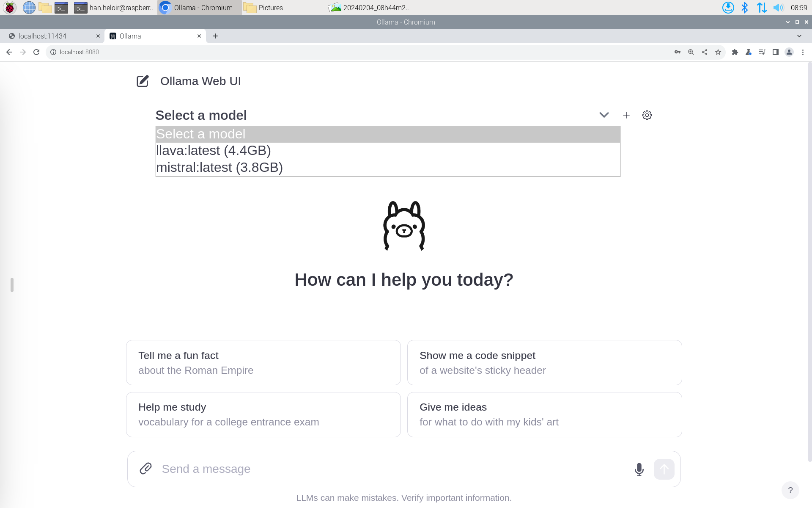Click the Roman Empire fun fact suggestion
812x508 pixels.
coord(263,363)
